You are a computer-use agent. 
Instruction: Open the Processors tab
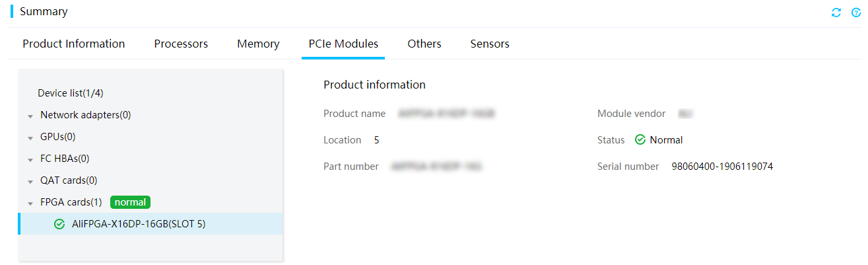[181, 44]
